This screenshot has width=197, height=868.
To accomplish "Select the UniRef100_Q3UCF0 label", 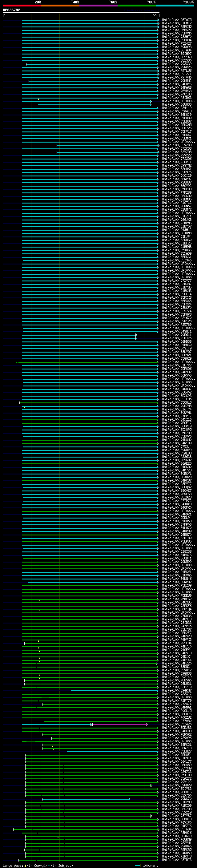I will tap(176, 308).
